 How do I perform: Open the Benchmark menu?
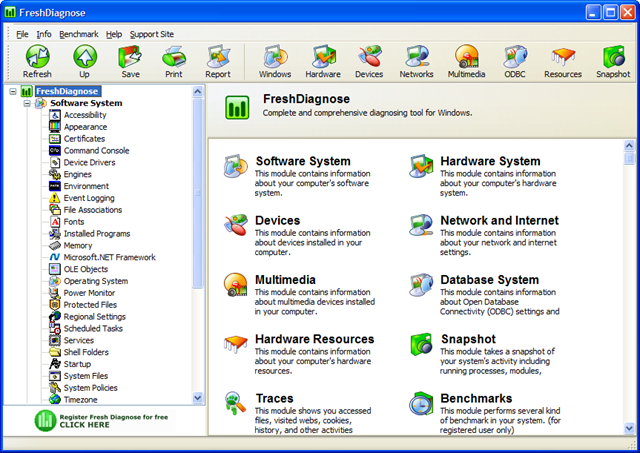79,34
